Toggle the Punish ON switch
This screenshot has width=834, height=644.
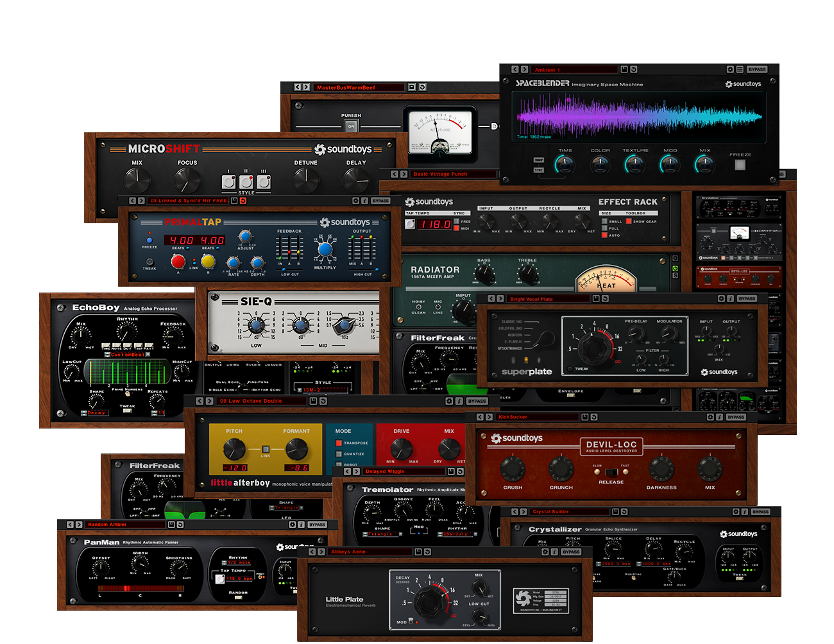(351, 126)
